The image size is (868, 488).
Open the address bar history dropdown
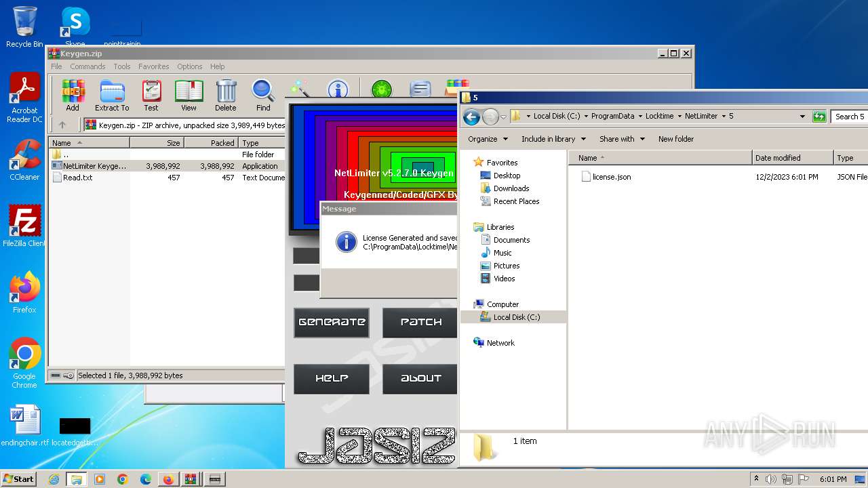click(x=802, y=117)
